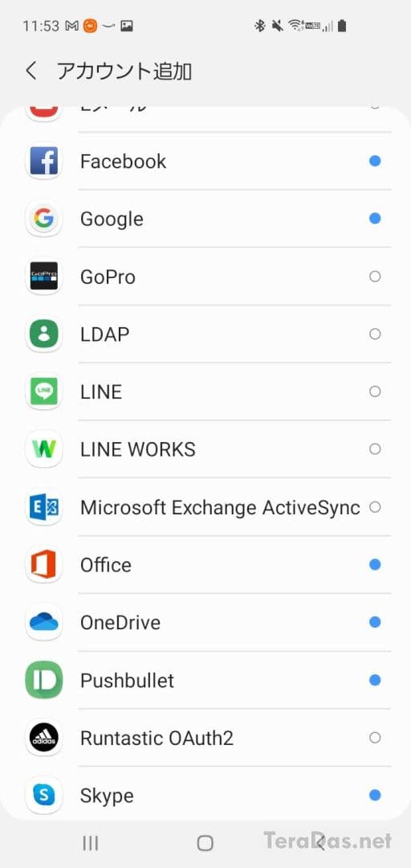Tap the Bluetooth status bar icon

[259, 26]
